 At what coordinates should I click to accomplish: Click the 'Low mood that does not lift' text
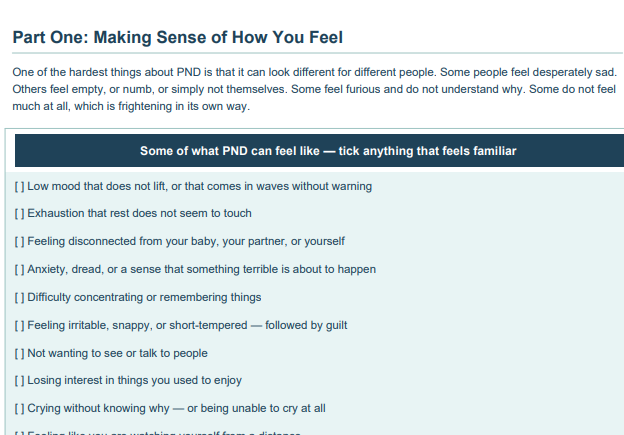click(96, 186)
